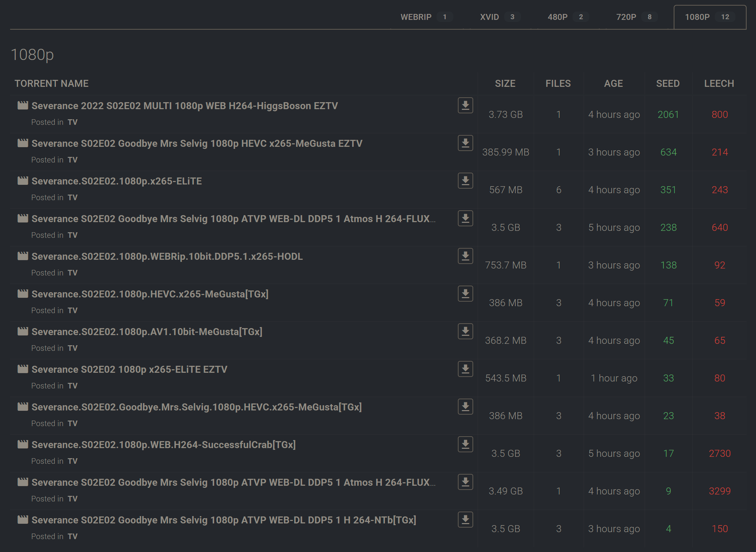Download the 3.49 GB FLUX torrent
This screenshot has height=552, width=756.
465,482
